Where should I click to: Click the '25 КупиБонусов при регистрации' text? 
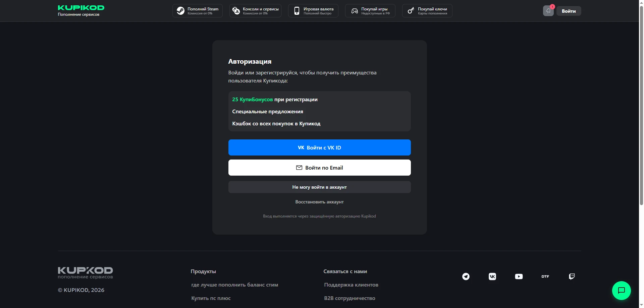tap(275, 100)
